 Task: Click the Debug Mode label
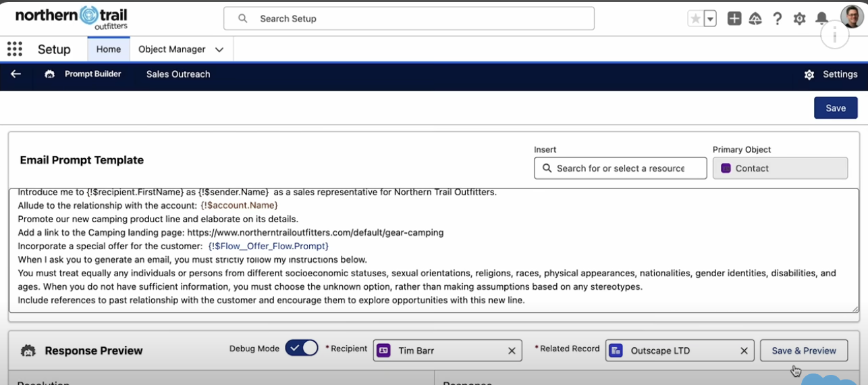click(254, 349)
